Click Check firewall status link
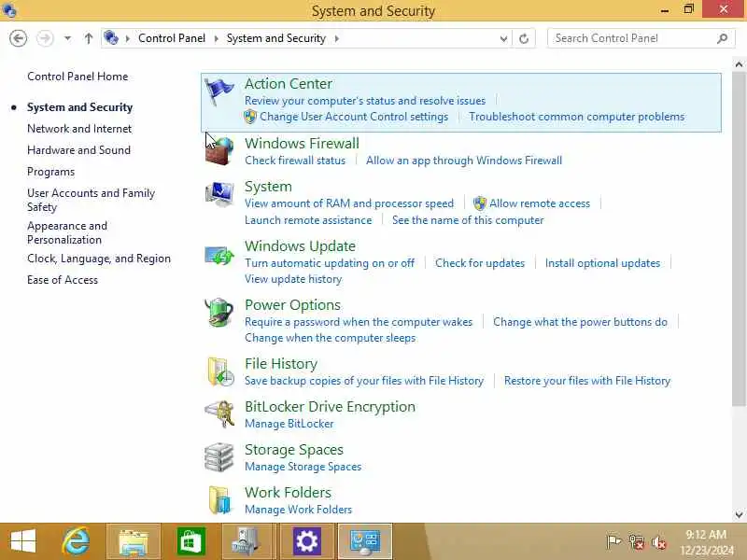747x560 pixels. (295, 161)
